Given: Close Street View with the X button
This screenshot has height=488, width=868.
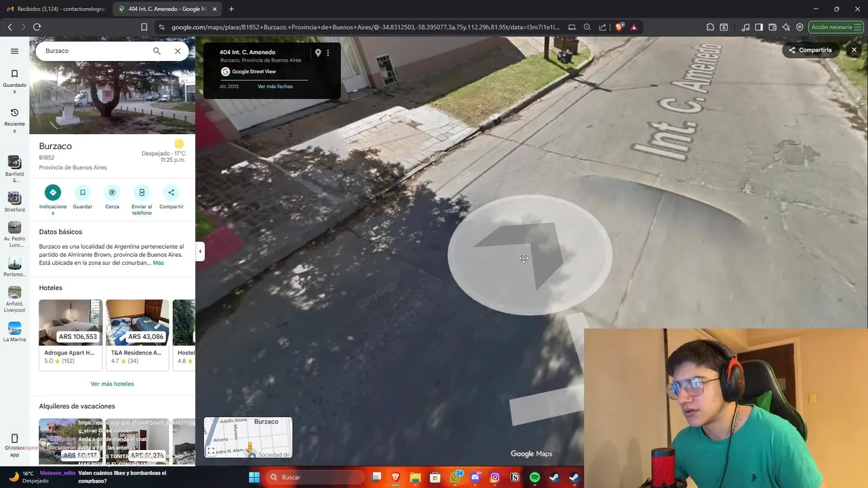Looking at the screenshot, I should (854, 50).
